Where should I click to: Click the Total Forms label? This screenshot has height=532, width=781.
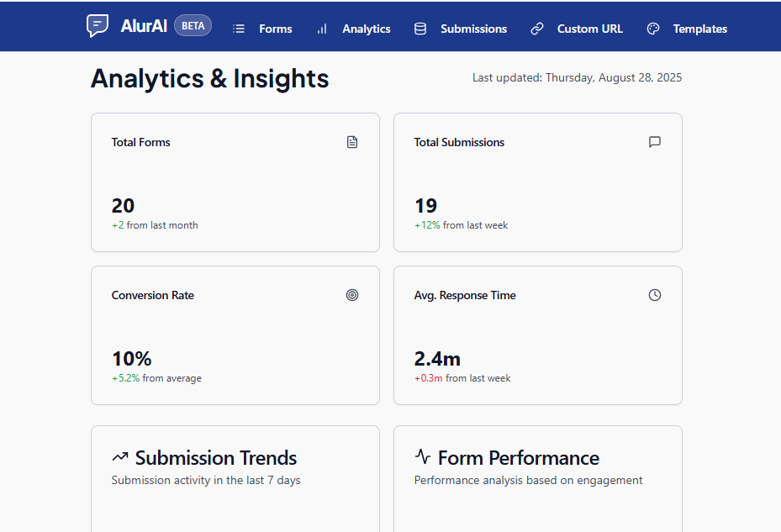pyautogui.click(x=141, y=142)
